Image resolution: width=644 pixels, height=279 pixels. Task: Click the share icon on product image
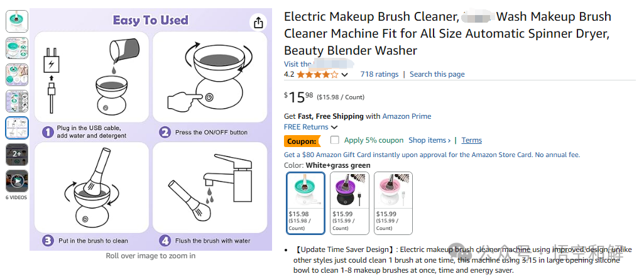point(258,23)
